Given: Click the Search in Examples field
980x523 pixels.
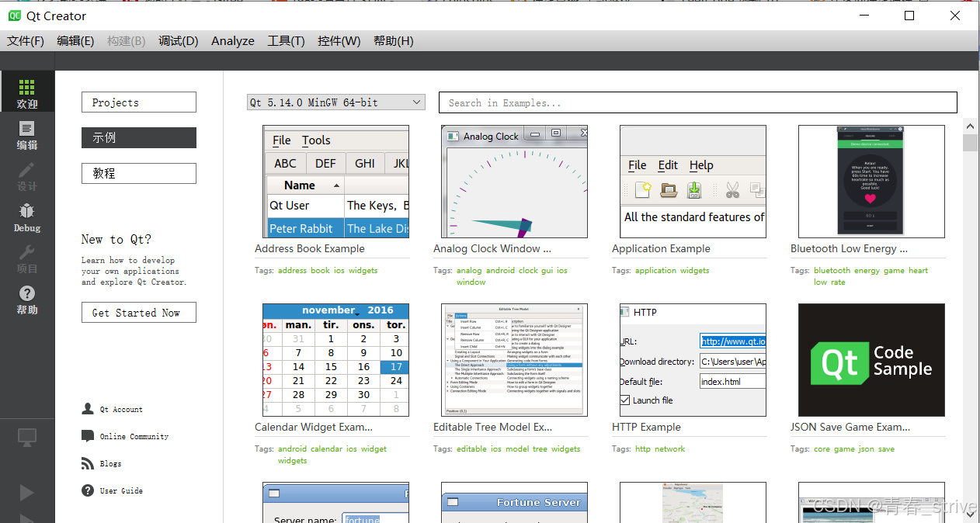Looking at the screenshot, I should (697, 102).
